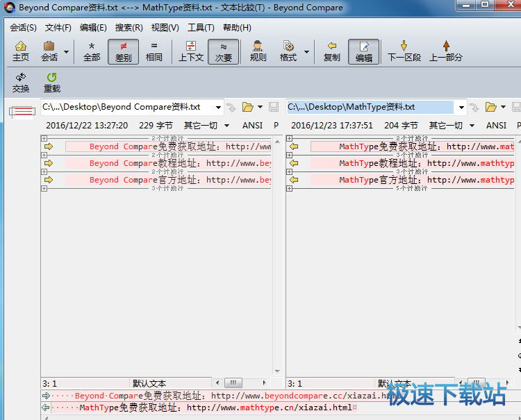Click the 复制 copy arrow icon

click(331, 51)
